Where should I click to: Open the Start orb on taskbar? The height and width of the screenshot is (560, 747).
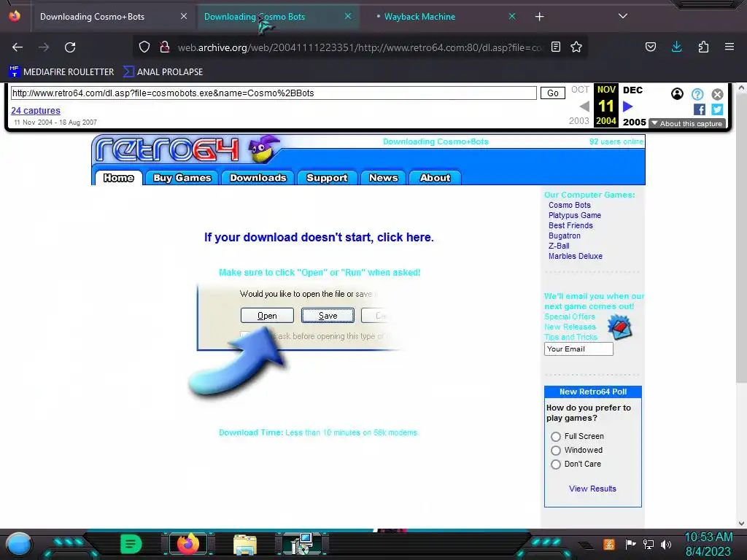point(19,544)
